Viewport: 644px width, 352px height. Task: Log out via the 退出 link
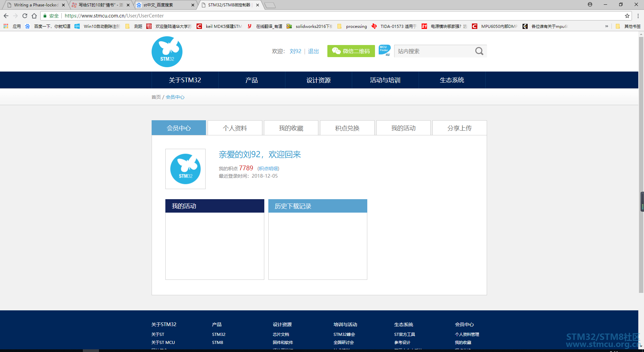click(313, 51)
